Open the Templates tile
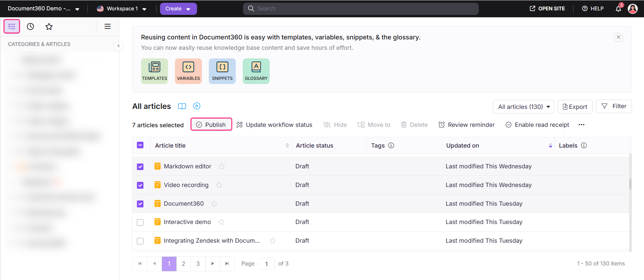 [x=155, y=71]
